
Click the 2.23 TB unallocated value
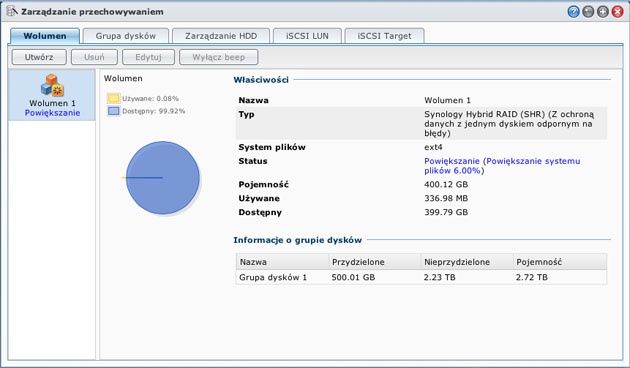tap(440, 277)
